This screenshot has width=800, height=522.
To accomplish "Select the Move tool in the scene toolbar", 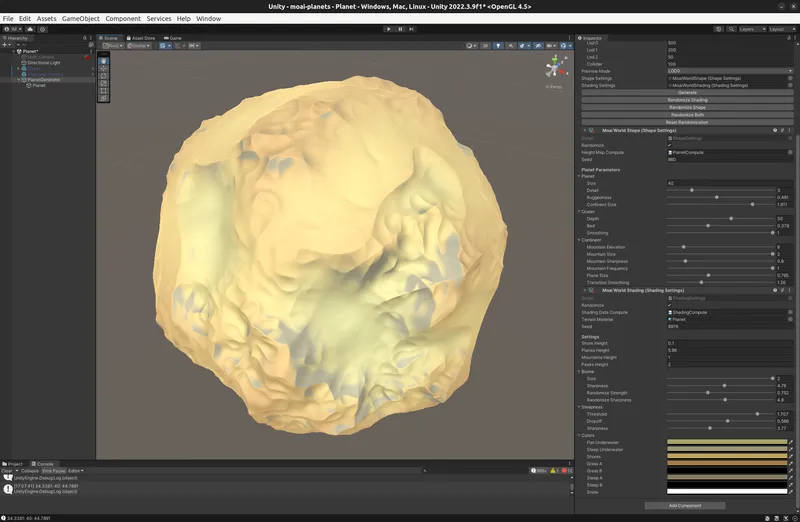I will coord(104,68).
